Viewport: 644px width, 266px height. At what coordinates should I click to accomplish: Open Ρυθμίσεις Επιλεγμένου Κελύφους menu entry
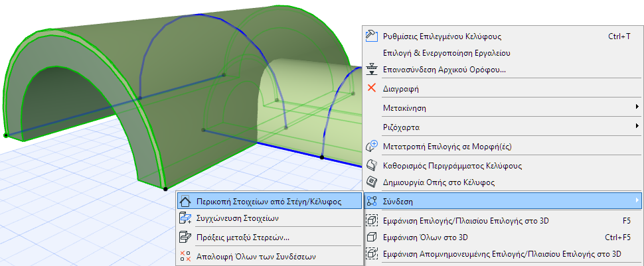click(502, 36)
